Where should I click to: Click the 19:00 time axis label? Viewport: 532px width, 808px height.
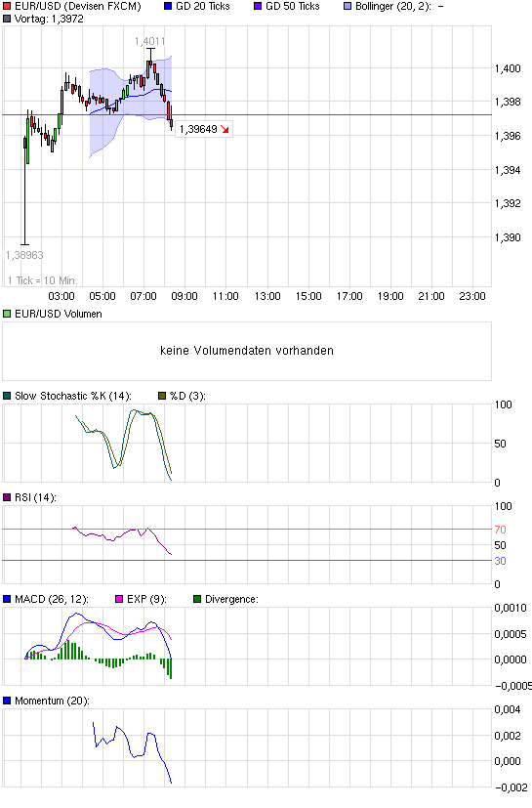390,296
